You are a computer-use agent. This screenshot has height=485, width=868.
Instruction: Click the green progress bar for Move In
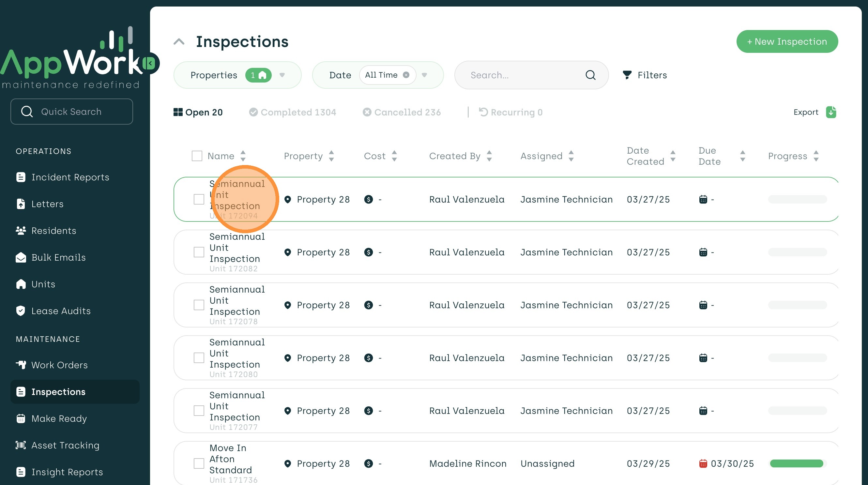coord(797,463)
